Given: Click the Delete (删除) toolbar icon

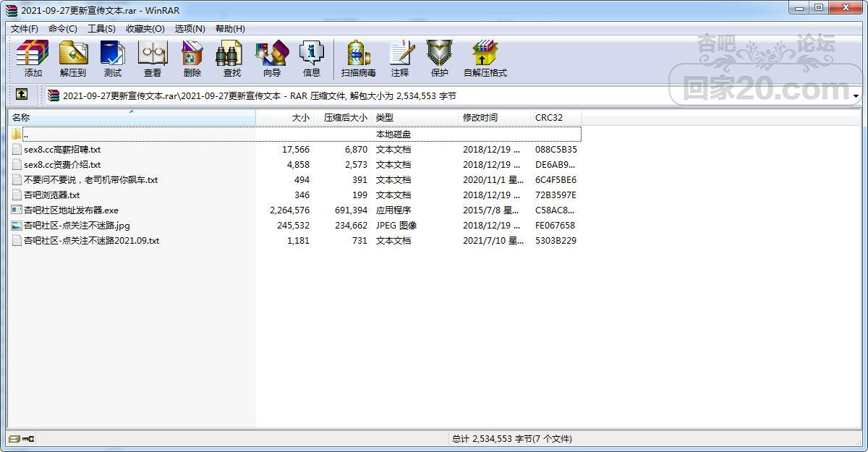Looking at the screenshot, I should 192,53.
